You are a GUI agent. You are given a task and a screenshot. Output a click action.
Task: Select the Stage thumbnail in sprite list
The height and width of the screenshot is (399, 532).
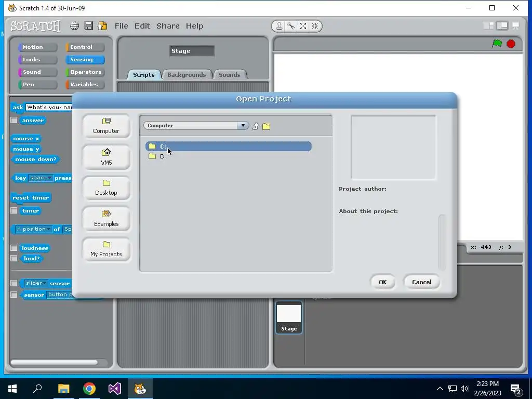click(289, 318)
